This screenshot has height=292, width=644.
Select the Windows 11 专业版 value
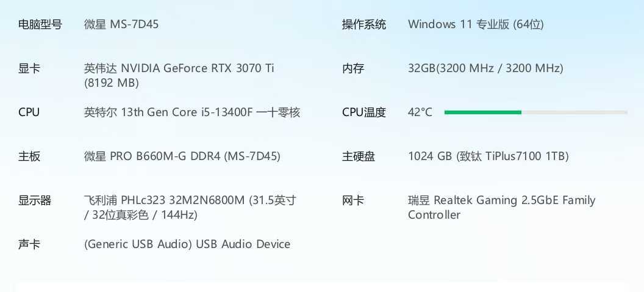point(476,24)
